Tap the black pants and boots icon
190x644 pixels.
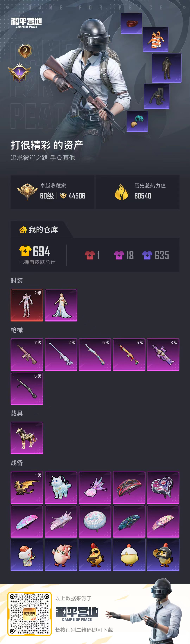157,96
